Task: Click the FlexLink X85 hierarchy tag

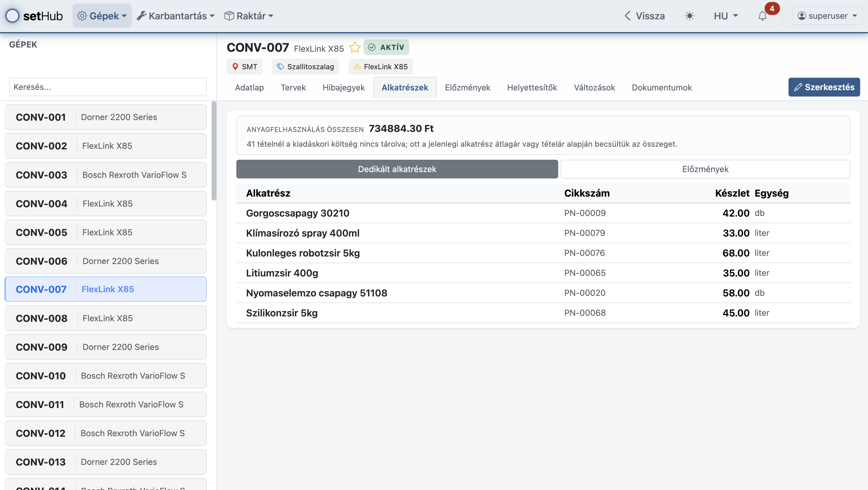Action: [x=381, y=67]
